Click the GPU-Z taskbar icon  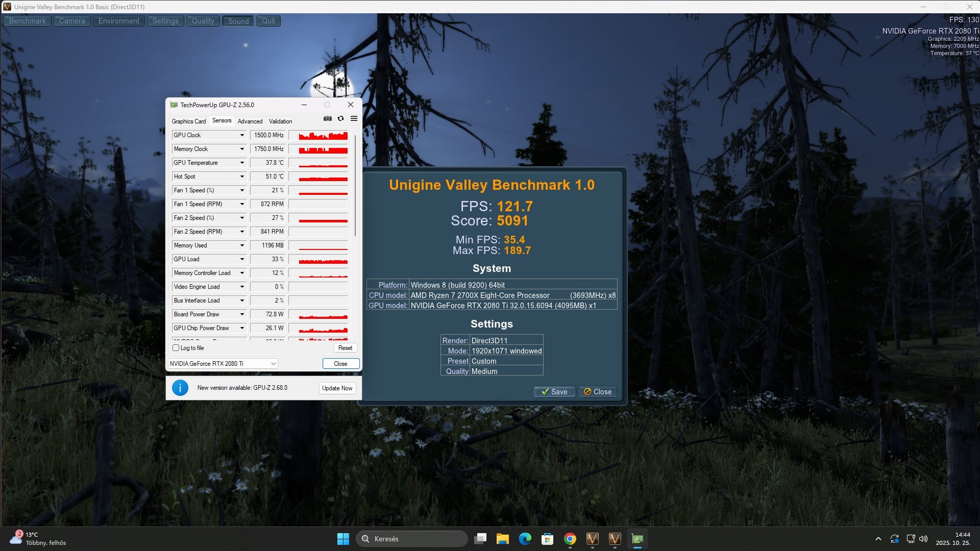point(638,539)
